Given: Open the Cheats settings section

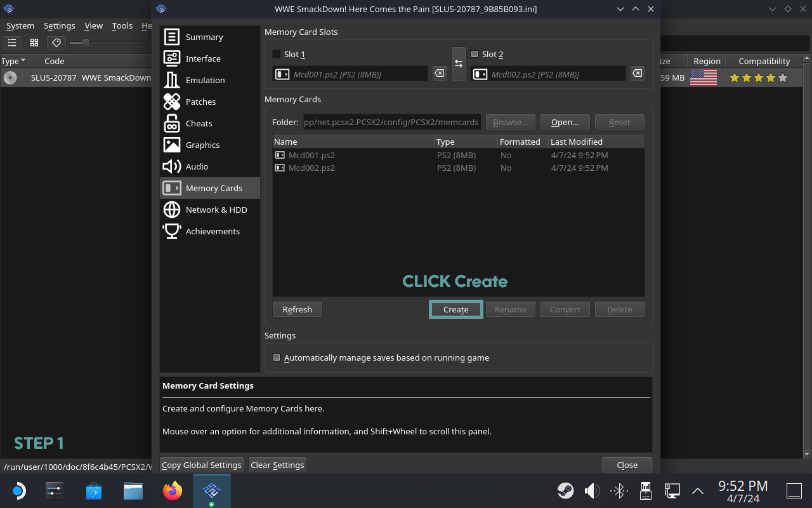Looking at the screenshot, I should coord(199,123).
